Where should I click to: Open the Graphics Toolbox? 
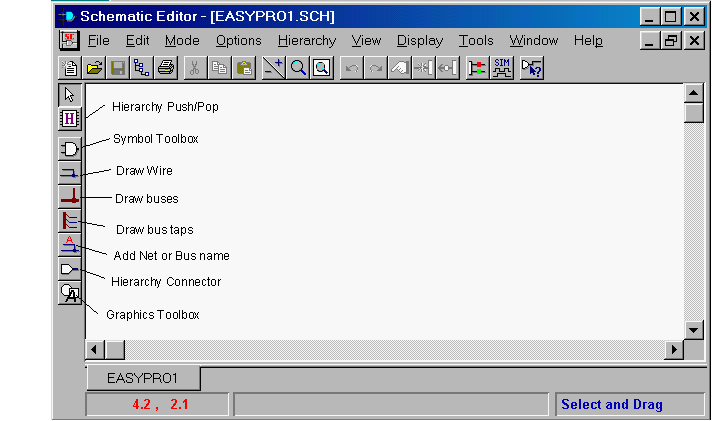pyautogui.click(x=69, y=293)
